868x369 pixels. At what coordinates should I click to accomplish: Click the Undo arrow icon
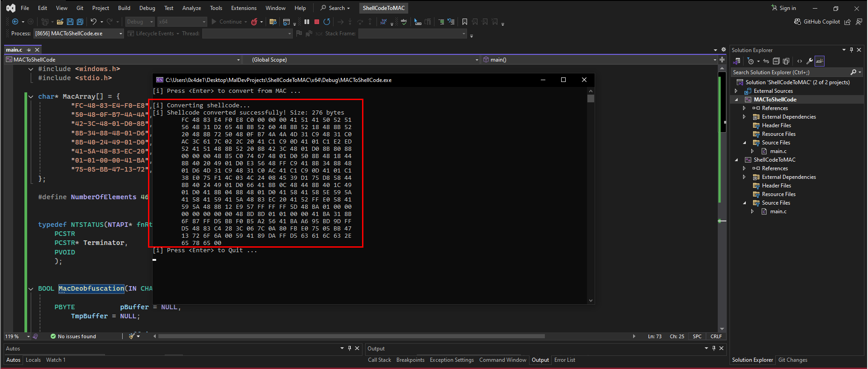pyautogui.click(x=94, y=22)
